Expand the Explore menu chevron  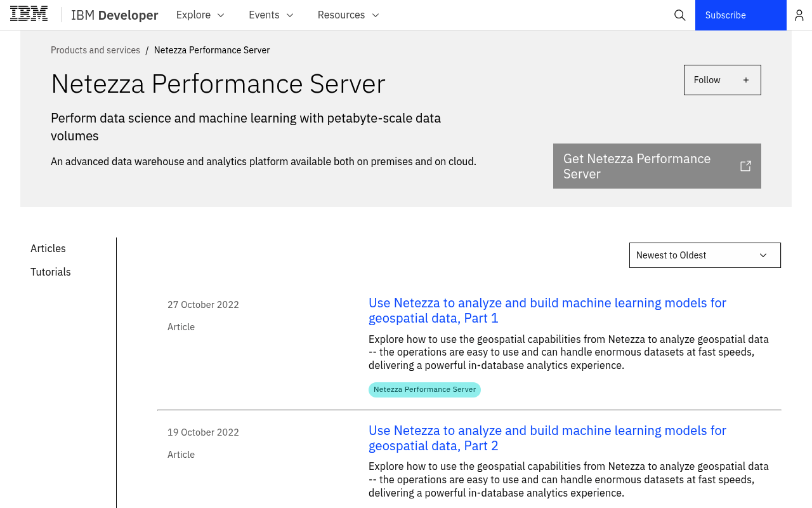pos(221,15)
